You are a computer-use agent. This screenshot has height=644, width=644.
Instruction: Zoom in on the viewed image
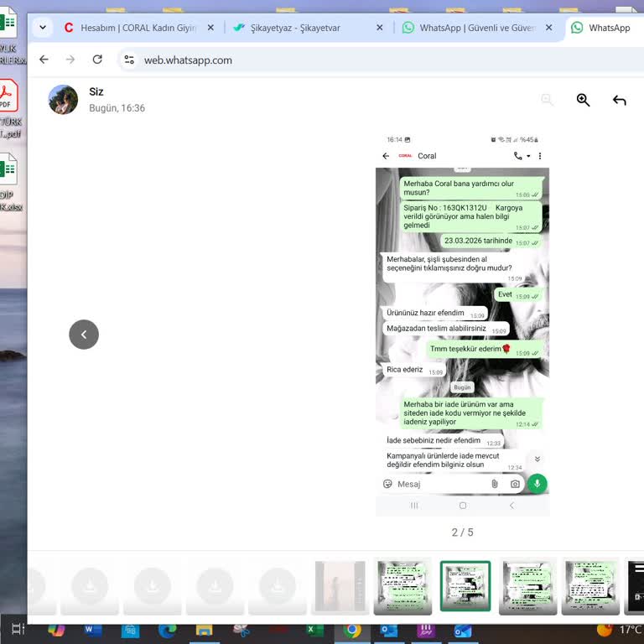point(583,100)
